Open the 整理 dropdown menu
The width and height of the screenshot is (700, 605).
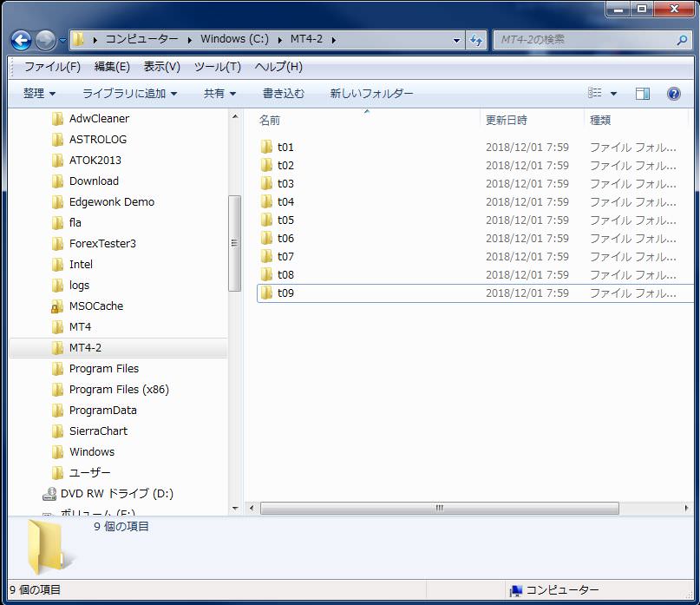tap(39, 94)
